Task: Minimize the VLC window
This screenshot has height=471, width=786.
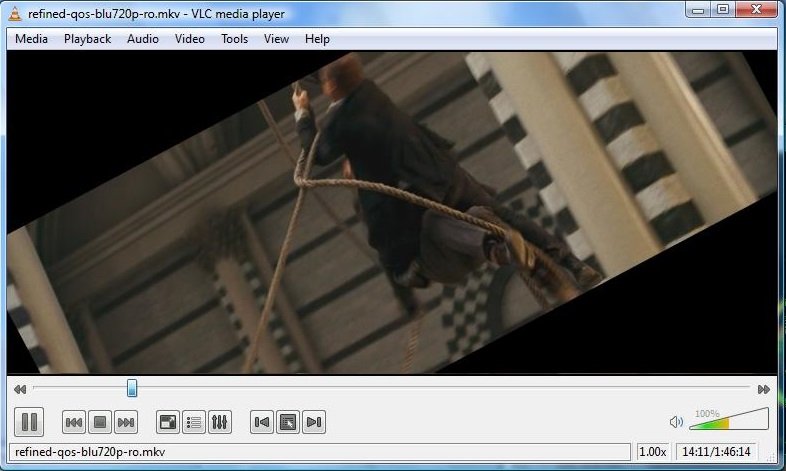Action: pos(698,10)
